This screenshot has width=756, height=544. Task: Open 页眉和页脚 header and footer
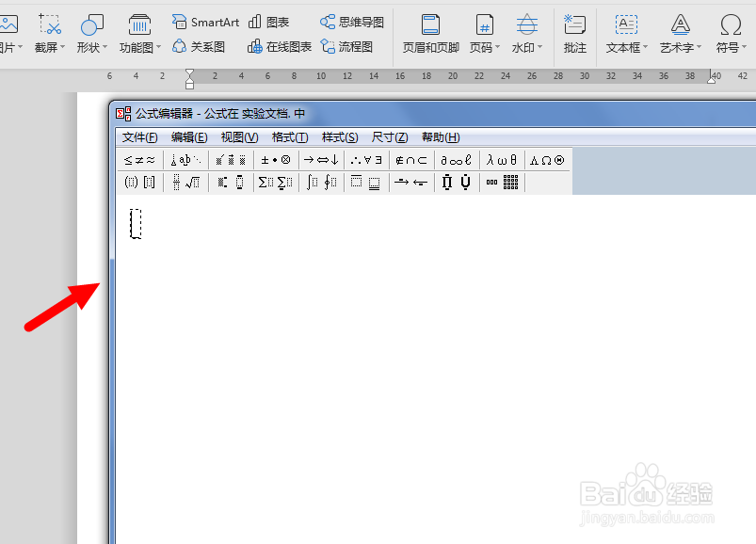[x=430, y=34]
